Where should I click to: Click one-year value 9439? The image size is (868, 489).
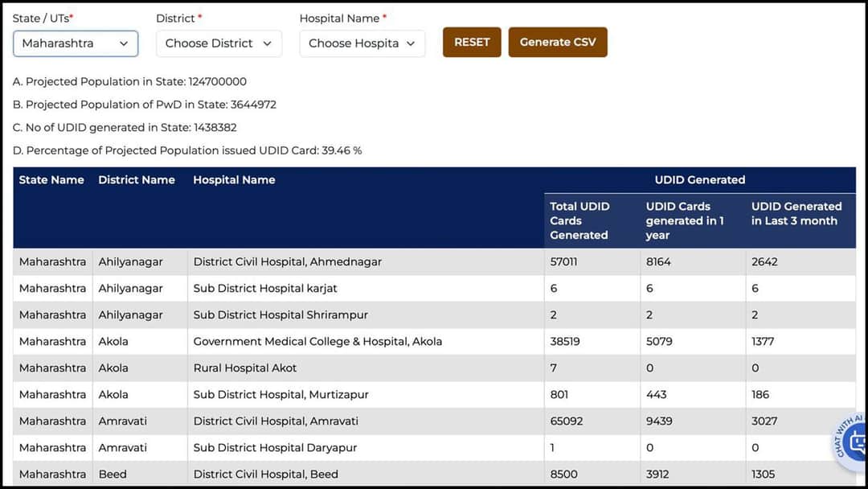coord(659,421)
